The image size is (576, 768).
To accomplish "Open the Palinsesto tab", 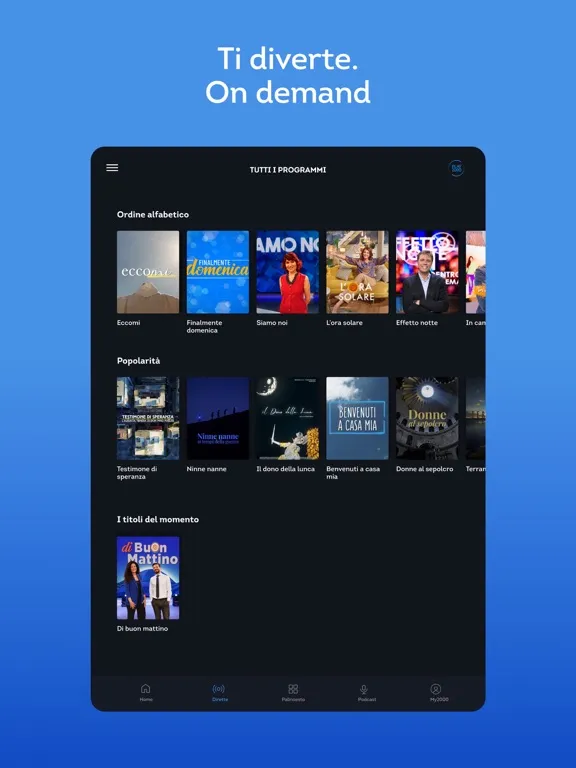I will [x=293, y=693].
